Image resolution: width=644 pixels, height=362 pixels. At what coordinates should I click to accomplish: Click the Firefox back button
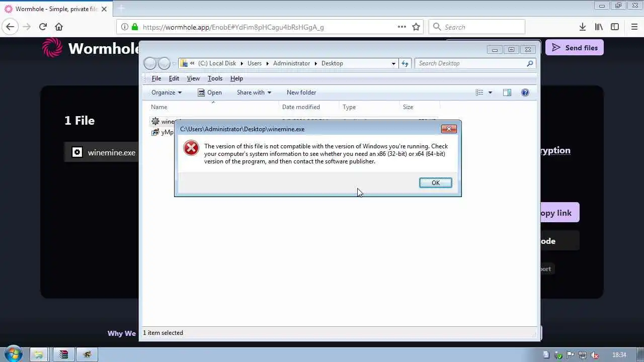pyautogui.click(x=10, y=27)
